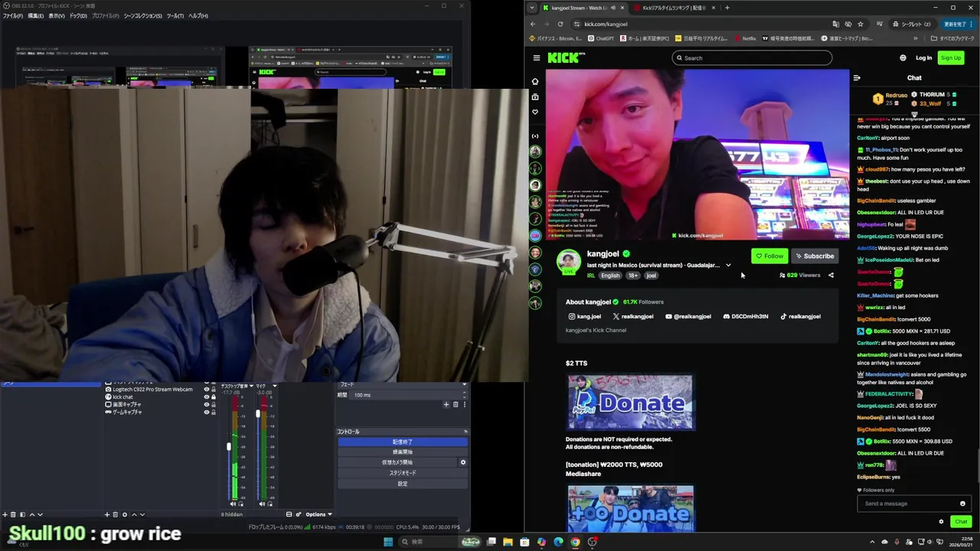Hide the ゲームキャプチャ source
The image size is (980, 551).
pos(207,412)
